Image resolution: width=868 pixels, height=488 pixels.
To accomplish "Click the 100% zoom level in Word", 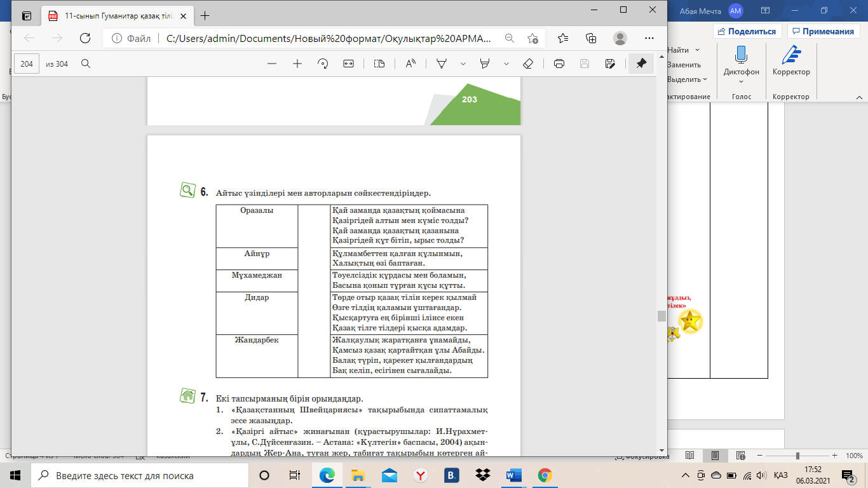I will point(854,456).
